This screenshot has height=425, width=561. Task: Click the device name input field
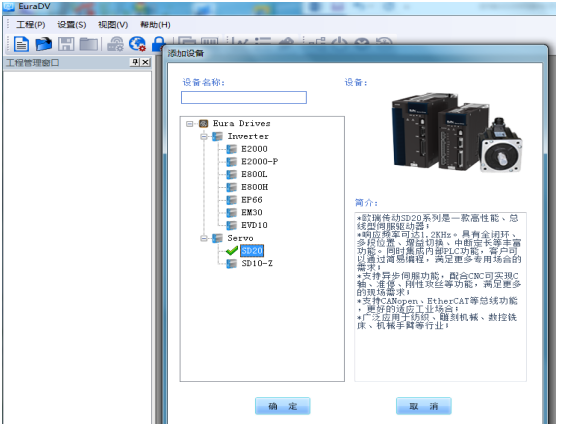(x=244, y=97)
